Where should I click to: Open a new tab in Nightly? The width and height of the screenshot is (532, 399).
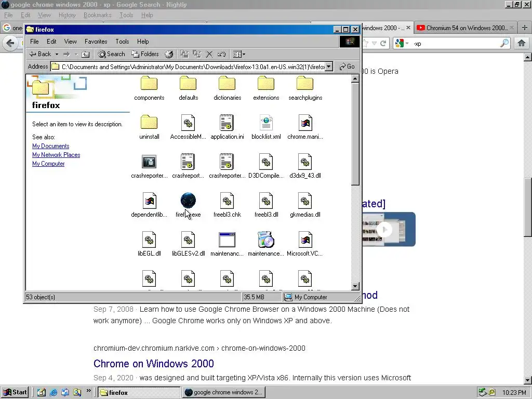pos(525,28)
